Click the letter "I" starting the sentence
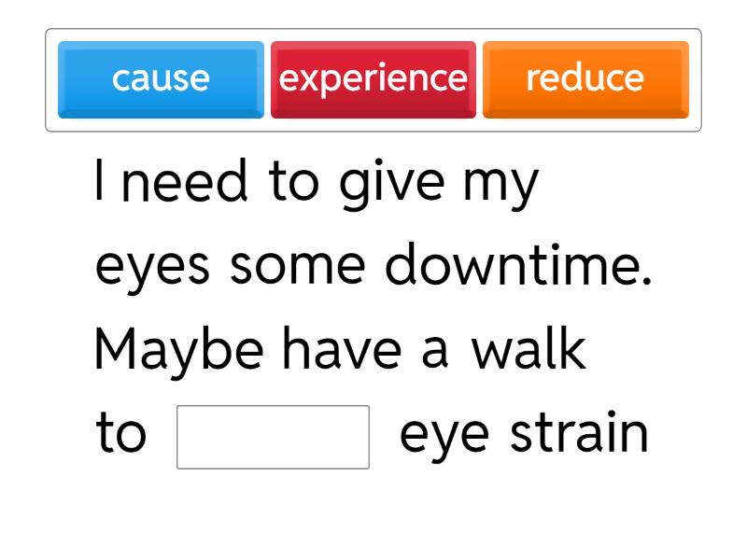Viewport: 747px width, 560px height. click(x=98, y=181)
